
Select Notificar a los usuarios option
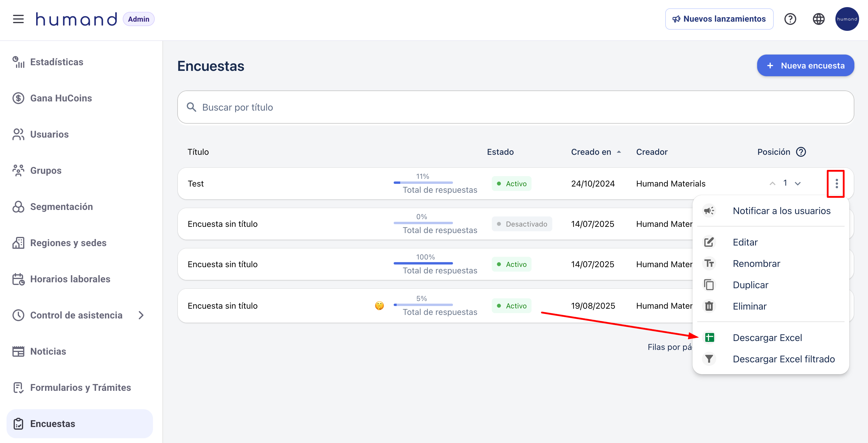(x=781, y=211)
